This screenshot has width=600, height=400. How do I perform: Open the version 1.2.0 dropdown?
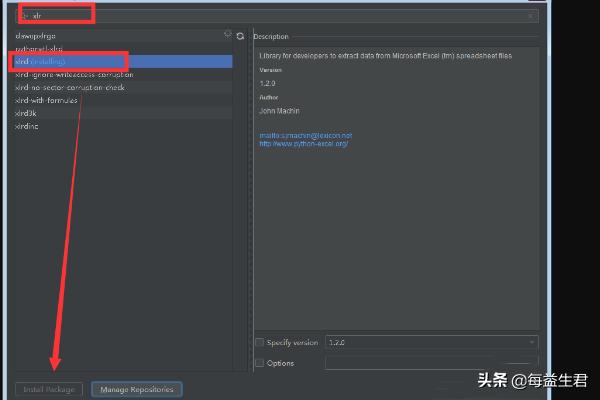430,343
